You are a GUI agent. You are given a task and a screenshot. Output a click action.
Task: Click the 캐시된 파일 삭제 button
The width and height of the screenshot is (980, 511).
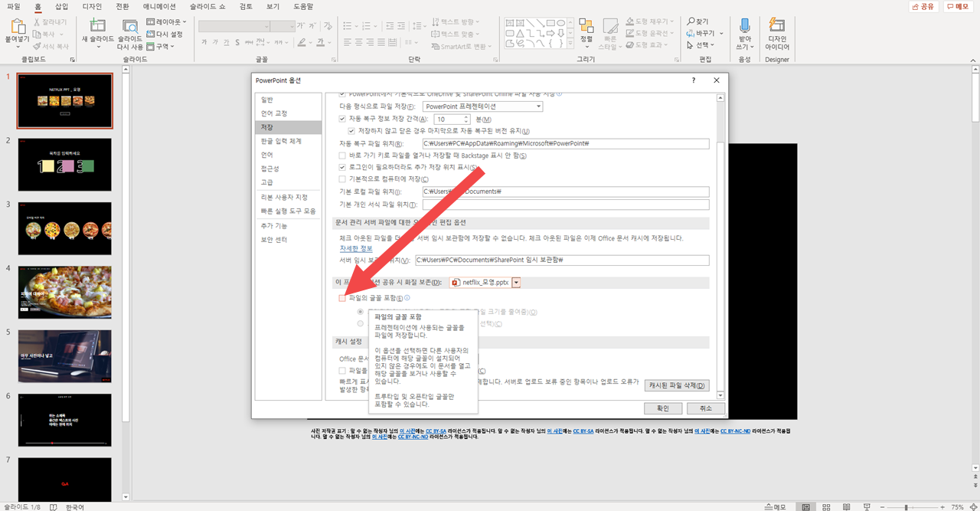pos(677,385)
